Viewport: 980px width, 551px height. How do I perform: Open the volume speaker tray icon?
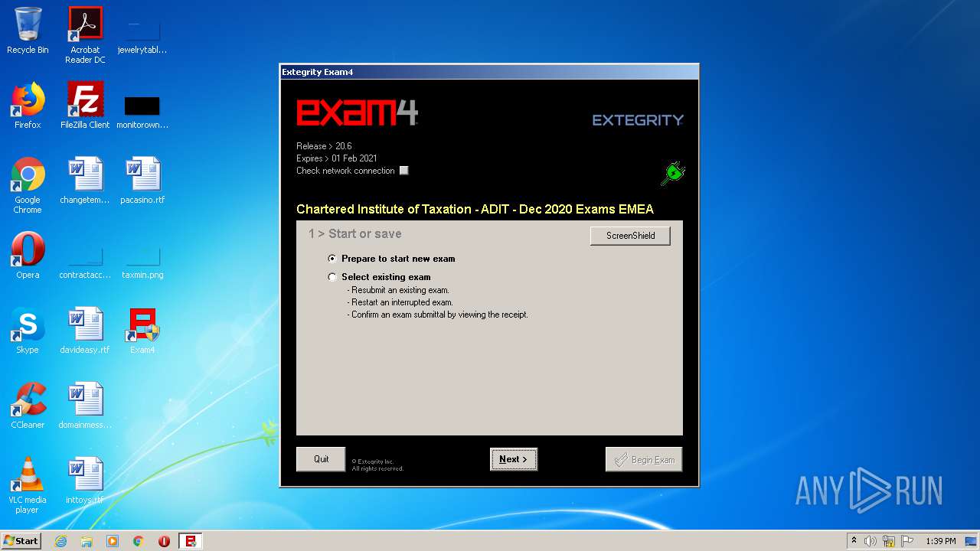coord(871,541)
